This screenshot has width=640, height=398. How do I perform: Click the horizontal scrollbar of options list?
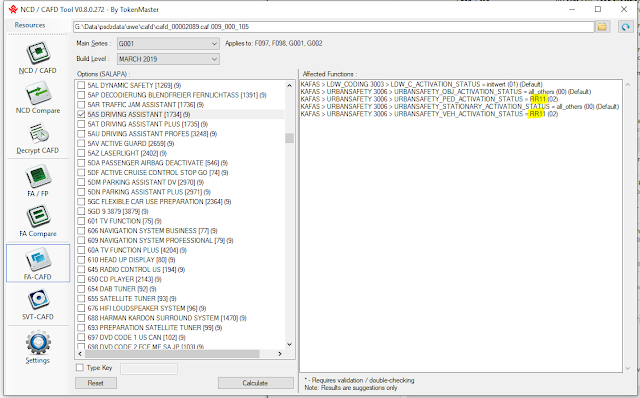coord(180,354)
